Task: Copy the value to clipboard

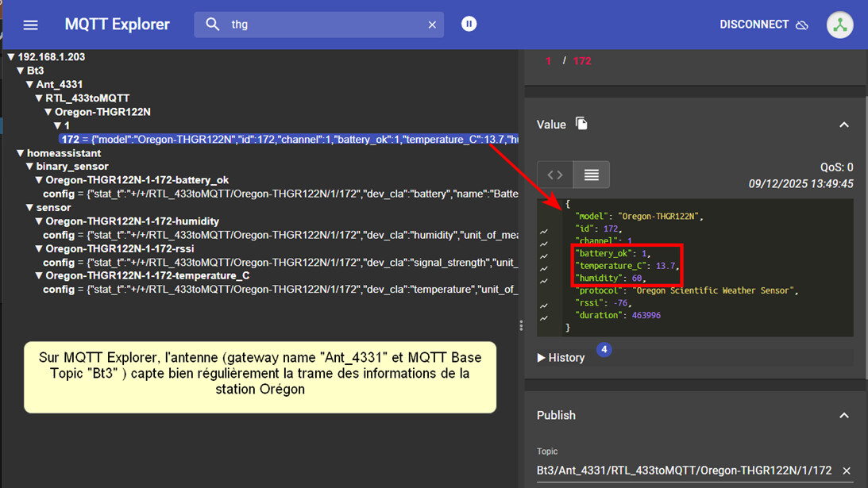Action: tap(581, 124)
